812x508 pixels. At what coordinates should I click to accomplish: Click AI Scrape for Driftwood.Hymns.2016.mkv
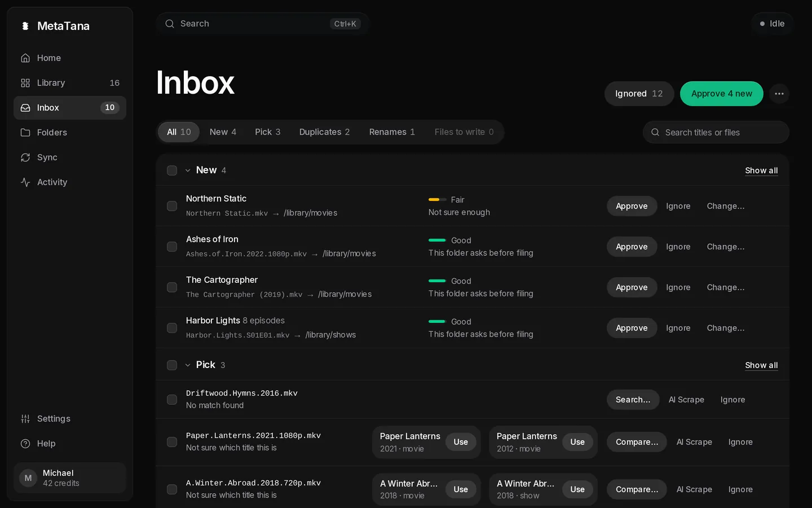[x=686, y=400]
